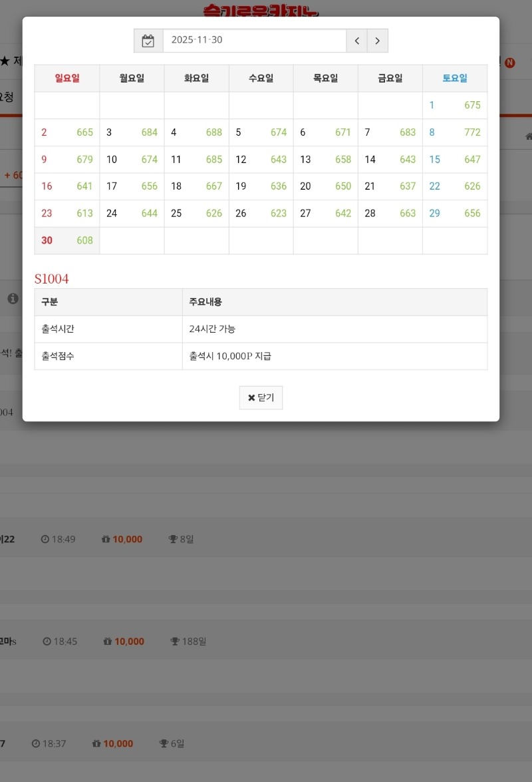
Task: Advance to next month with right chevron
Action: [377, 41]
